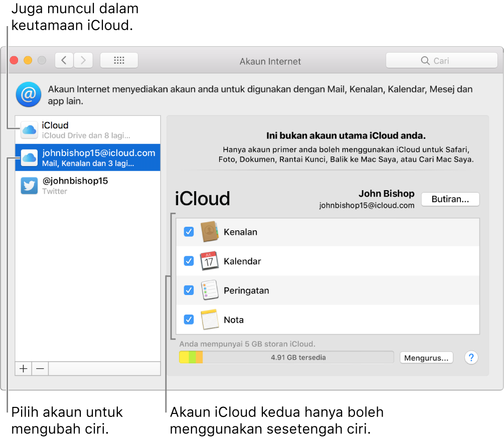Toggle the Nota checkbox
The height and width of the screenshot is (439, 504).
pos(189,320)
